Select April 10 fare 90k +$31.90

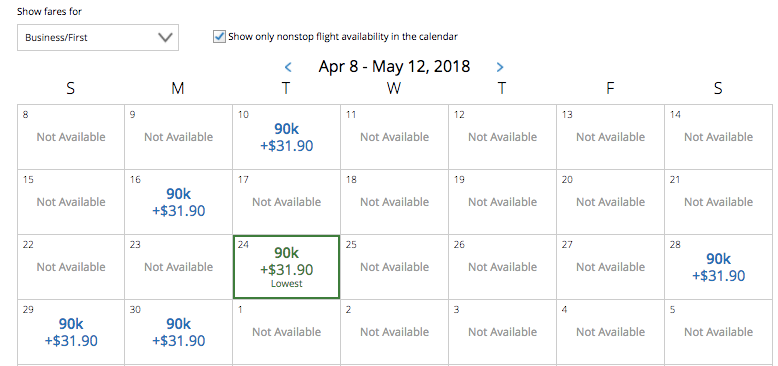(286, 137)
